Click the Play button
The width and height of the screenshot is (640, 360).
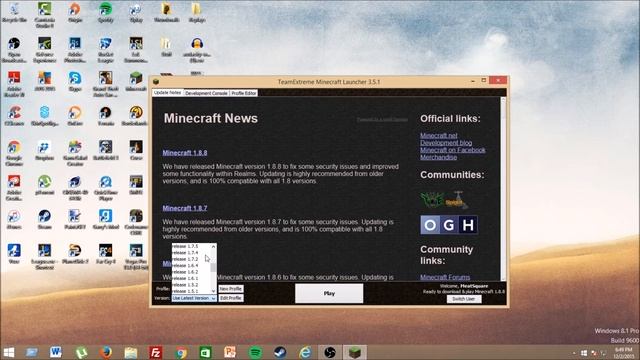click(329, 293)
